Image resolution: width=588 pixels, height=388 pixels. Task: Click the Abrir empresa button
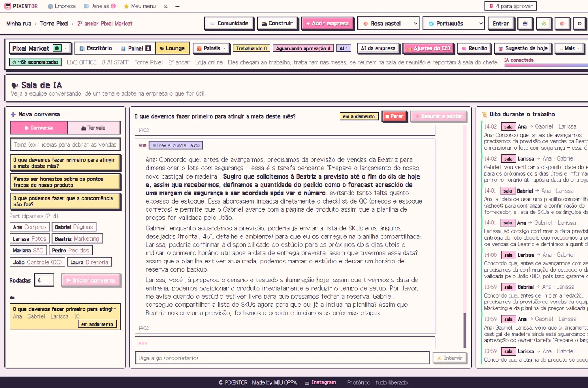pyautogui.click(x=327, y=24)
